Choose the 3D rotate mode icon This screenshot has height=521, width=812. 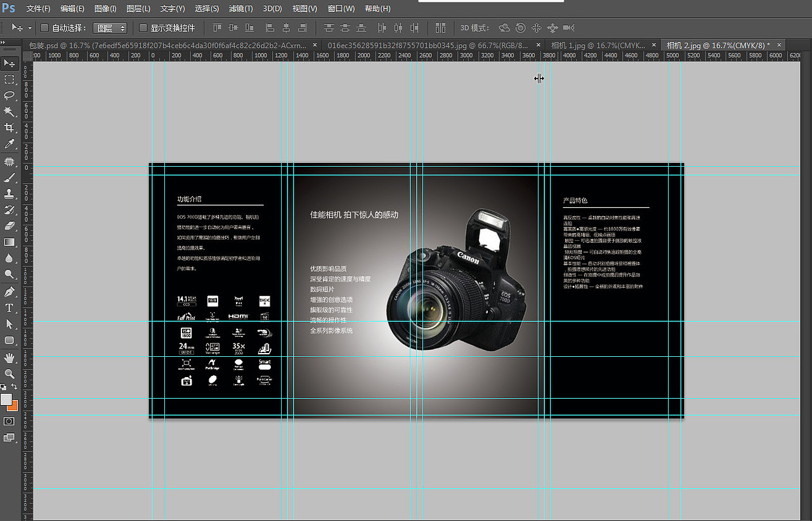point(504,28)
